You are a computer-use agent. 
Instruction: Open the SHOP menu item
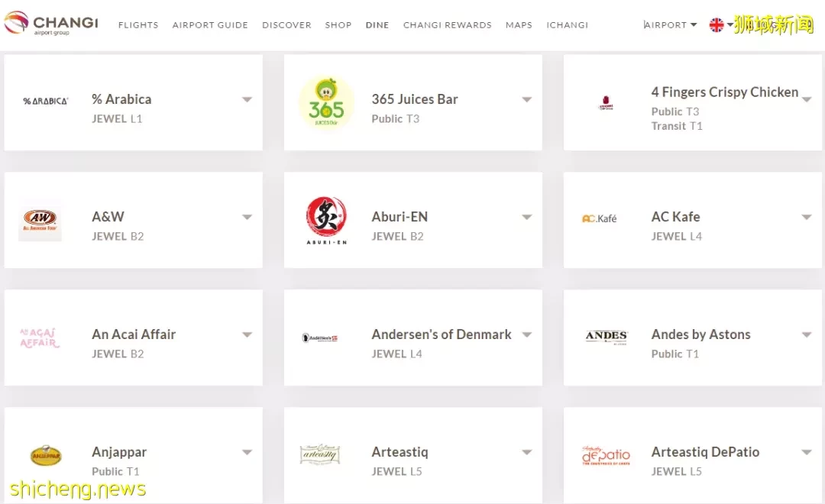point(338,24)
